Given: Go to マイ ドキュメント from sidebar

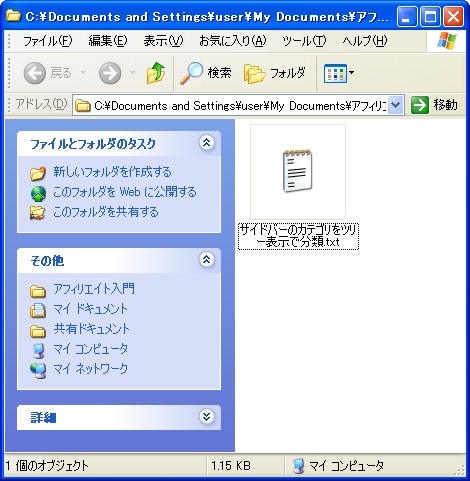Looking at the screenshot, I should click(x=90, y=309).
